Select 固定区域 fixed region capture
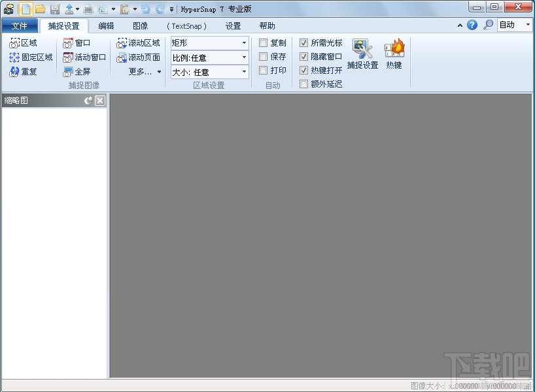 point(30,57)
